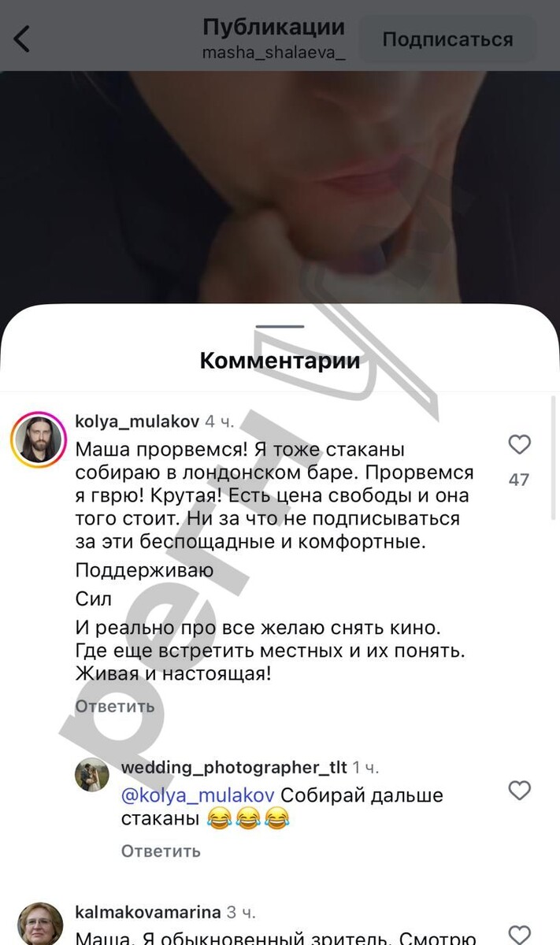Like kalmakovamarina's comment heart icon
Screen dimensions: 560x945
pyautogui.click(x=519, y=934)
